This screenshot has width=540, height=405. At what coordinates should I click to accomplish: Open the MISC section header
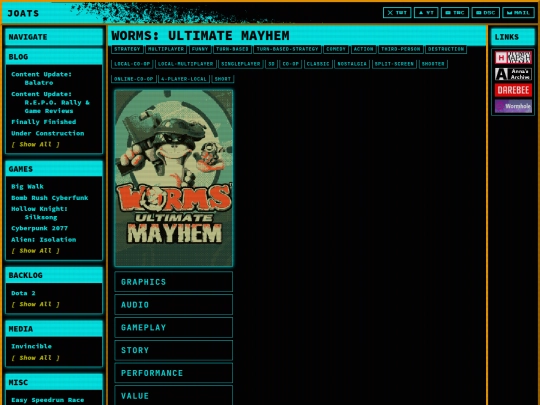[x=54, y=382]
